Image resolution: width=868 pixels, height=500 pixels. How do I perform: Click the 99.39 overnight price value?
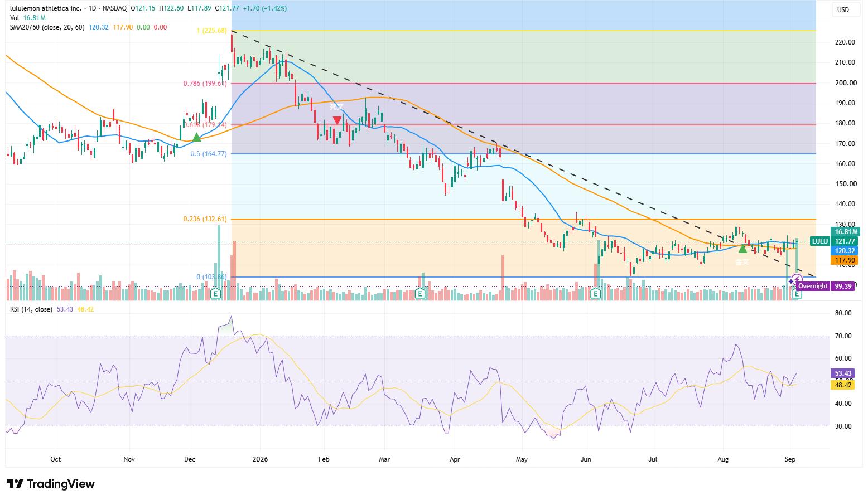pos(843,286)
